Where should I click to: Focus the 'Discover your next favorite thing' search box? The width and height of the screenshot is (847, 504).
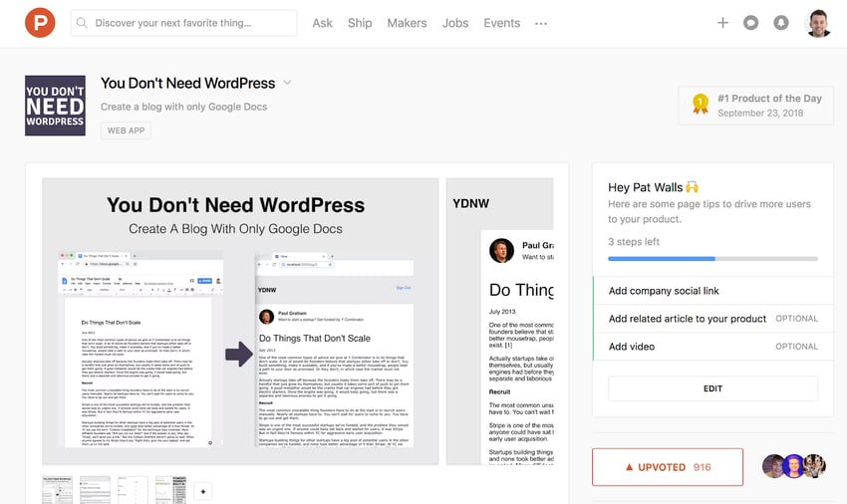pos(183,23)
